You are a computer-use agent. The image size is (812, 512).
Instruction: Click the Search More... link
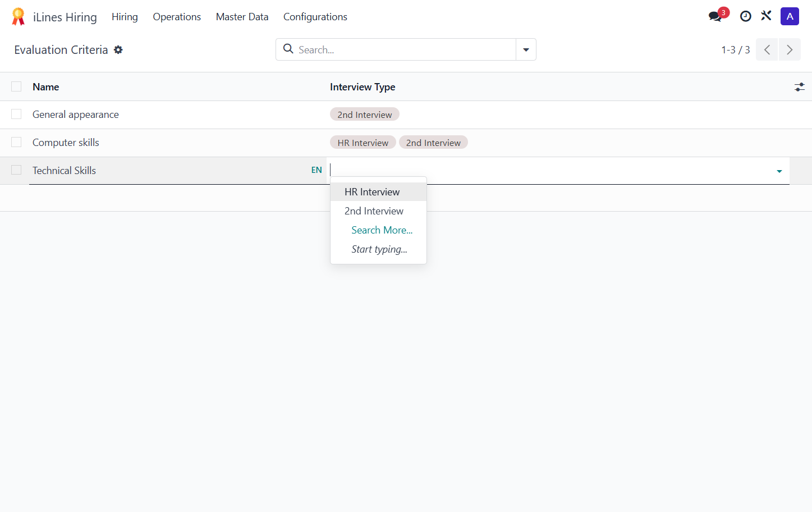point(382,230)
